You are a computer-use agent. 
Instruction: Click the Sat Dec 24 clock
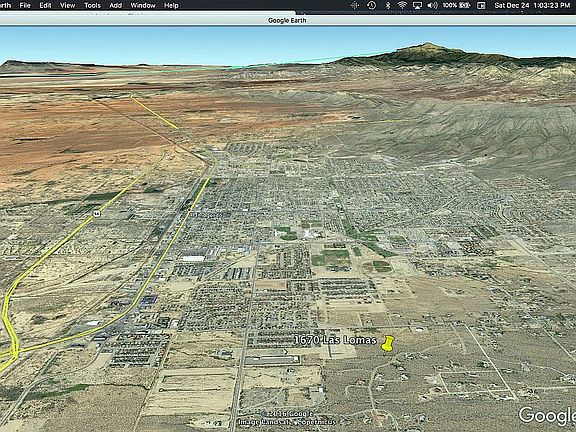tap(532, 5)
